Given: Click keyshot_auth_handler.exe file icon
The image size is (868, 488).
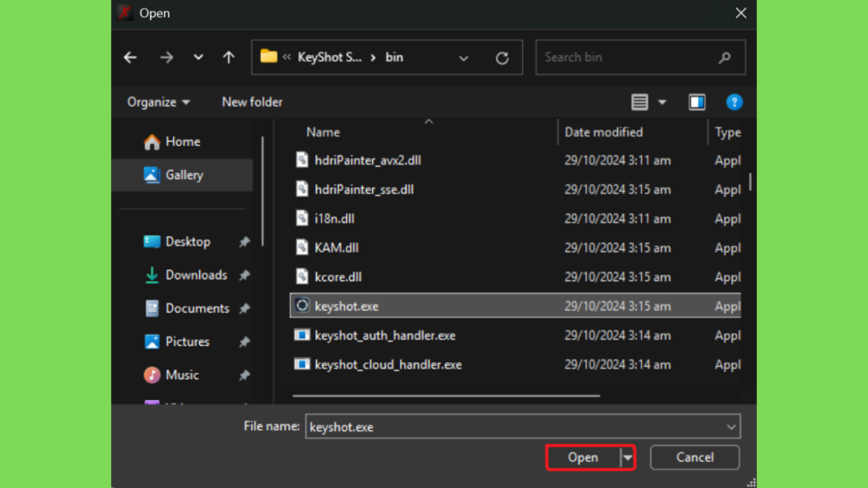Looking at the screenshot, I should pos(302,335).
